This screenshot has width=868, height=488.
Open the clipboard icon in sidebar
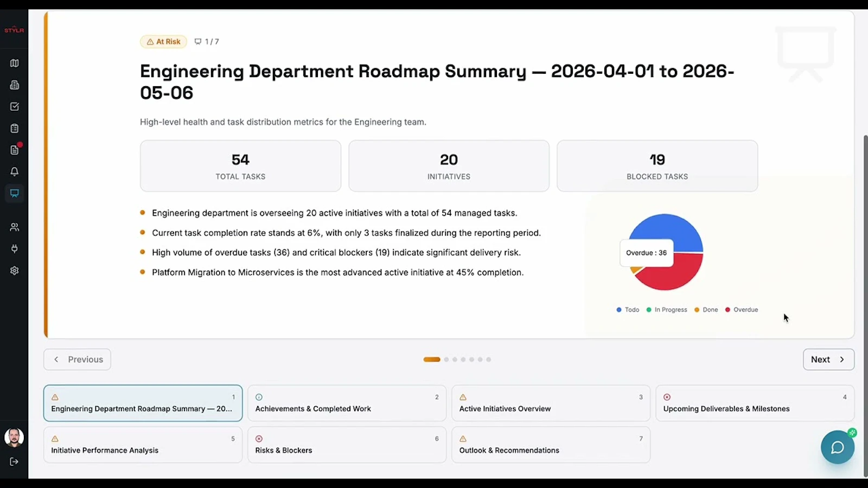tap(15, 129)
